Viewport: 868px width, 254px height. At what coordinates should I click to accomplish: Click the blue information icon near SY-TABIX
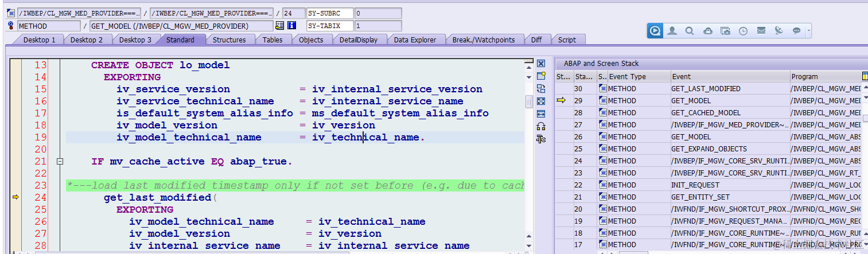[x=291, y=26]
